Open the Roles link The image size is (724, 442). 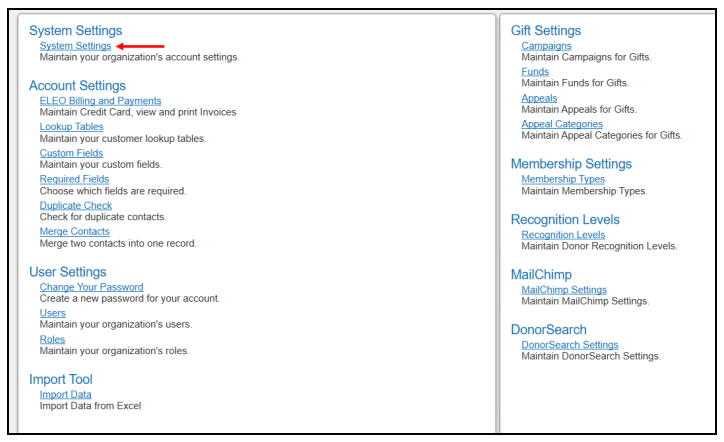pyautogui.click(x=52, y=339)
